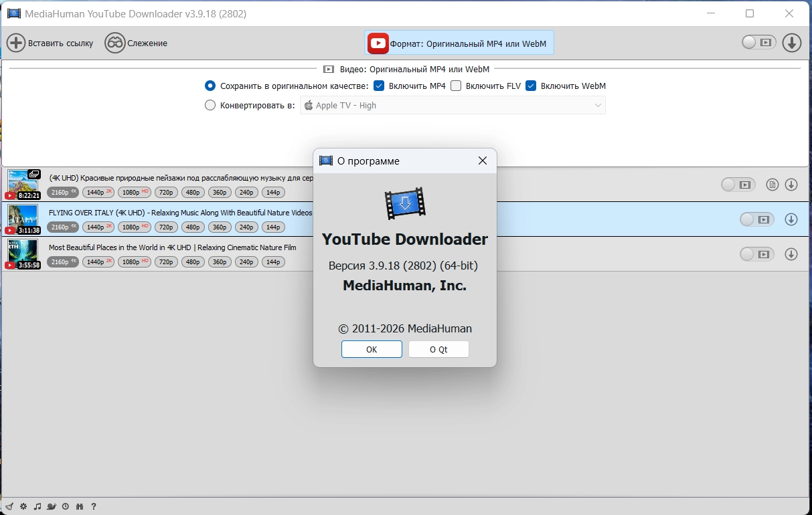Click title (4K UHD) Красивые природные пейзажи
812x515 pixels.
coord(181,178)
